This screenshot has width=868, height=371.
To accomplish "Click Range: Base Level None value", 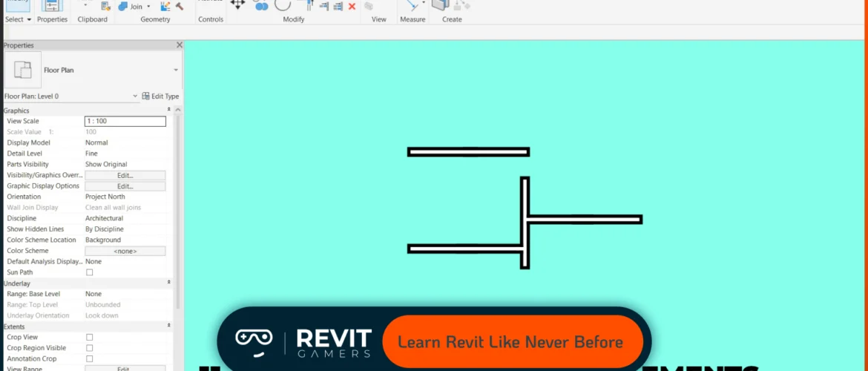I will [x=93, y=294].
